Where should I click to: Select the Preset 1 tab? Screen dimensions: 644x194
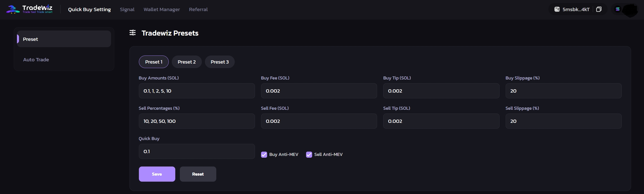pyautogui.click(x=154, y=62)
